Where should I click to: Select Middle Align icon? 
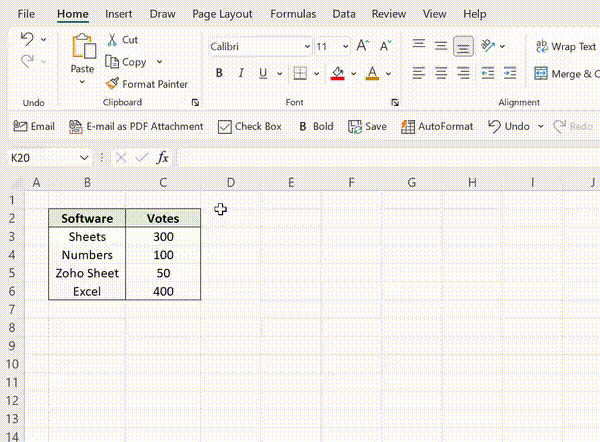[441, 46]
